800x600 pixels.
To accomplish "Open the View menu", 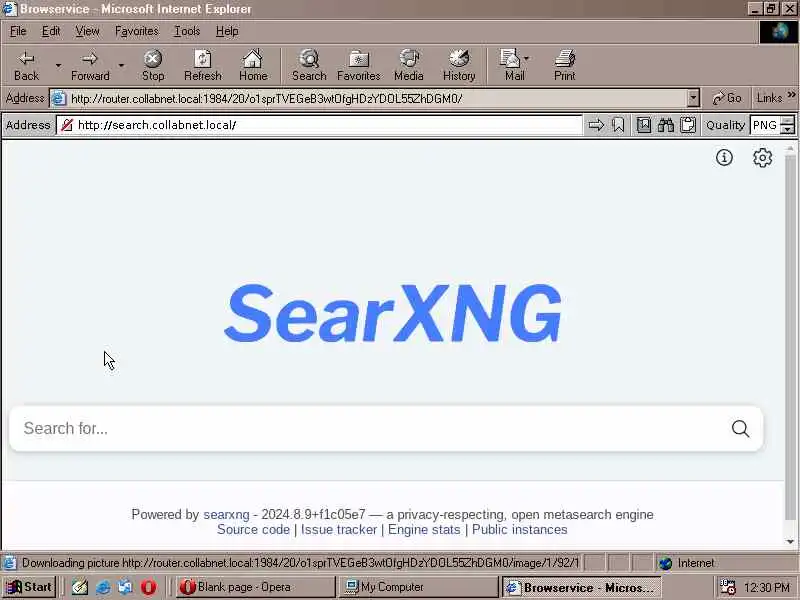I will [87, 31].
